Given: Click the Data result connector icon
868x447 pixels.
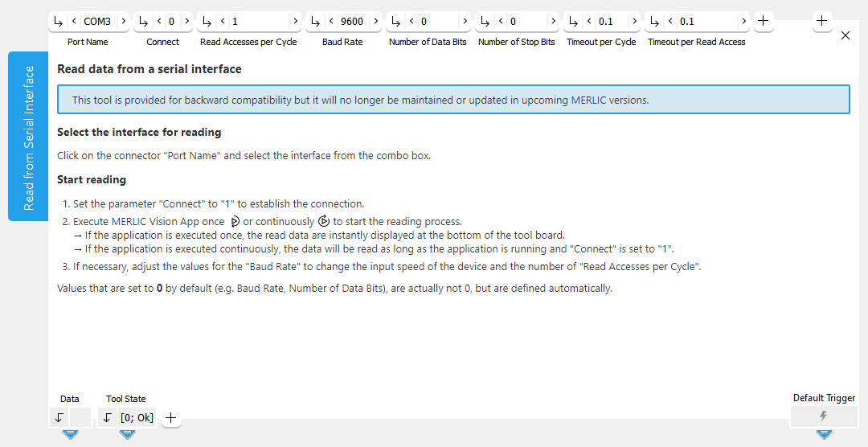Looking at the screenshot, I should pos(59,417).
